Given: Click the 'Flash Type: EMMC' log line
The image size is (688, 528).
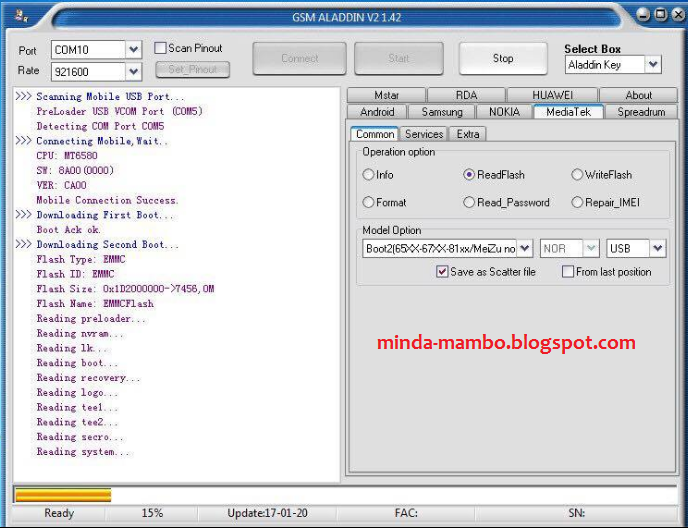Looking at the screenshot, I should 81,259.
